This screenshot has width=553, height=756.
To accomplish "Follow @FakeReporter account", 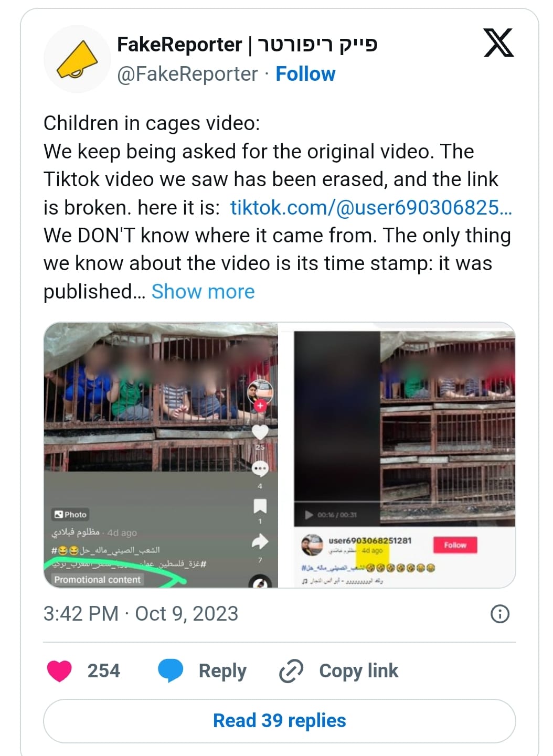I will click(x=305, y=74).
